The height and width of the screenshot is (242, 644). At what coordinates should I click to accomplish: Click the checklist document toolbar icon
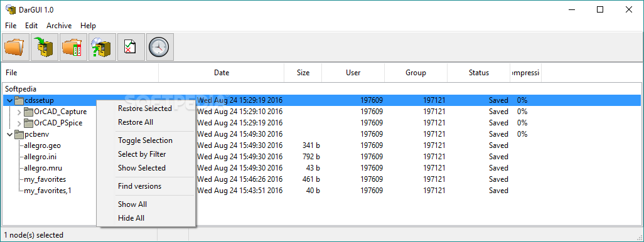pyautogui.click(x=131, y=47)
